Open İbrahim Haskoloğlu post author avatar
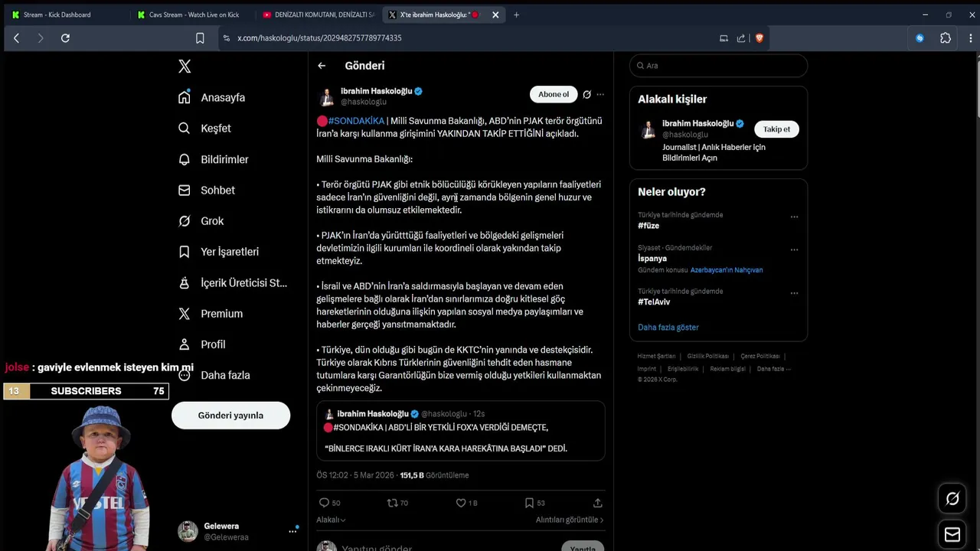The height and width of the screenshot is (551, 980). point(326,96)
